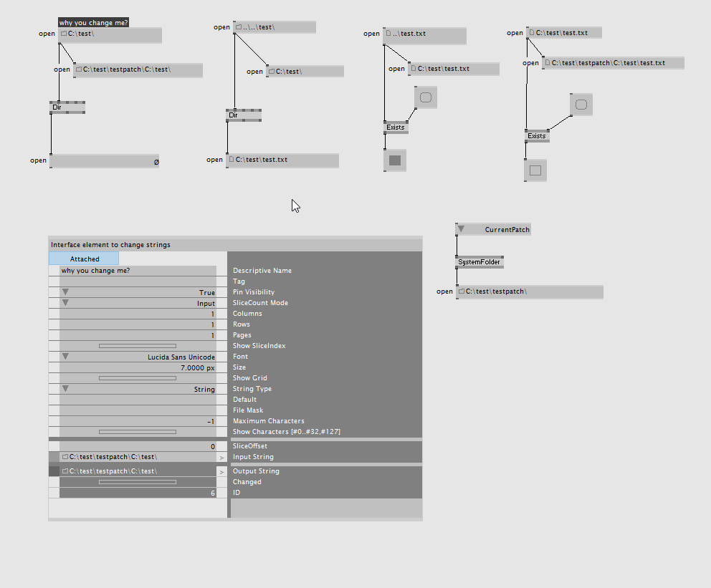711x588 pixels.
Task: Select the SystemFolder node
Action: (479, 262)
